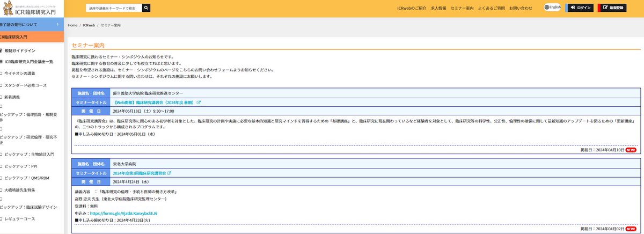The width and height of the screenshot is (644, 234).
Task: Switch language with the English globe button
Action: coord(553,8)
